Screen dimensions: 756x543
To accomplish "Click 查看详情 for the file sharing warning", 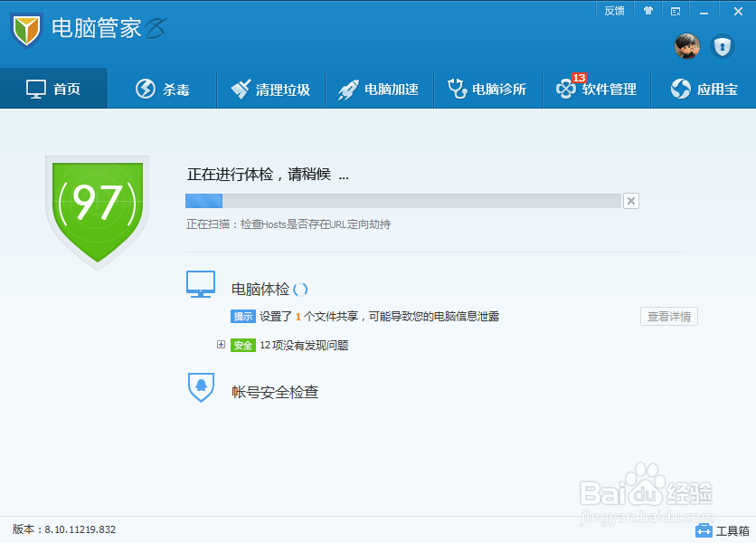I will pyautogui.click(x=668, y=317).
